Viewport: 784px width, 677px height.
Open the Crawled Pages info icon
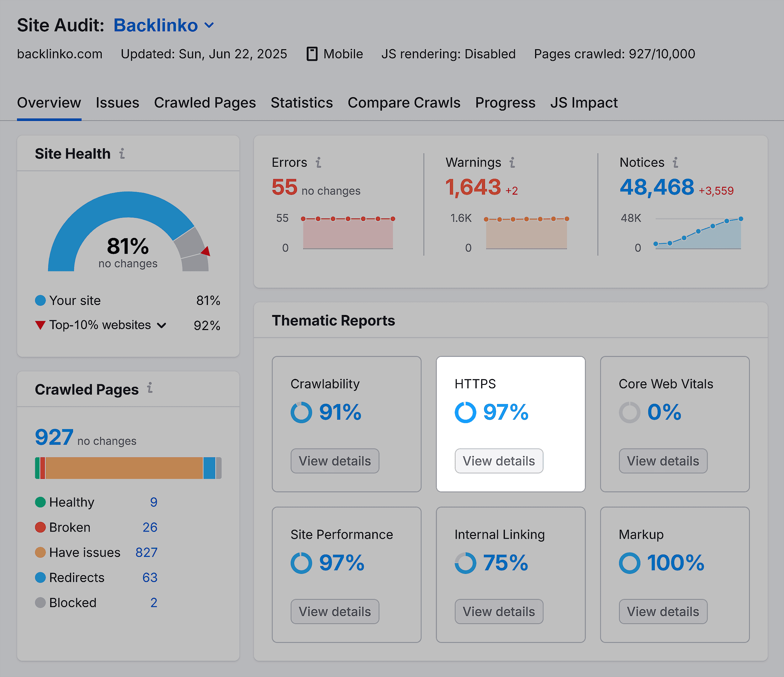tap(150, 388)
